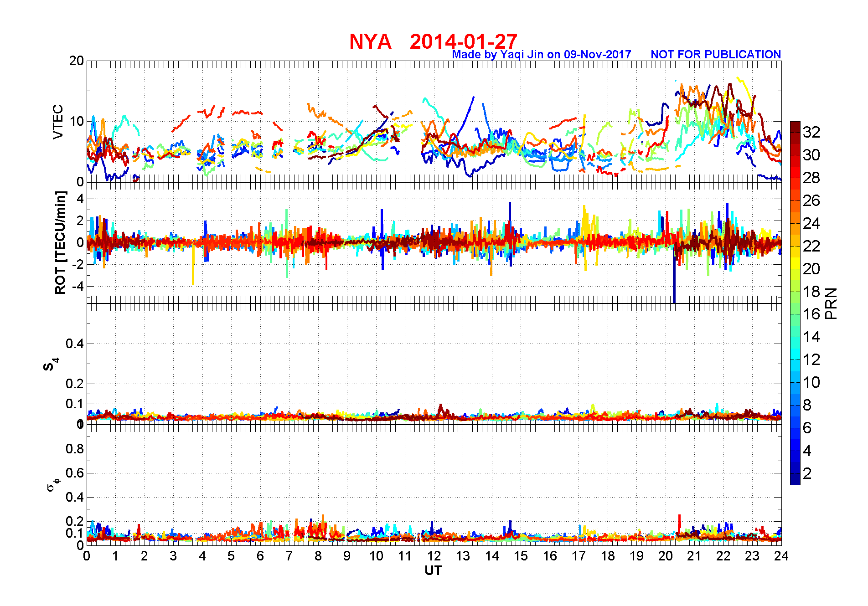Click the VTEC axis tick label 10
The image size is (868, 606).
[77, 121]
